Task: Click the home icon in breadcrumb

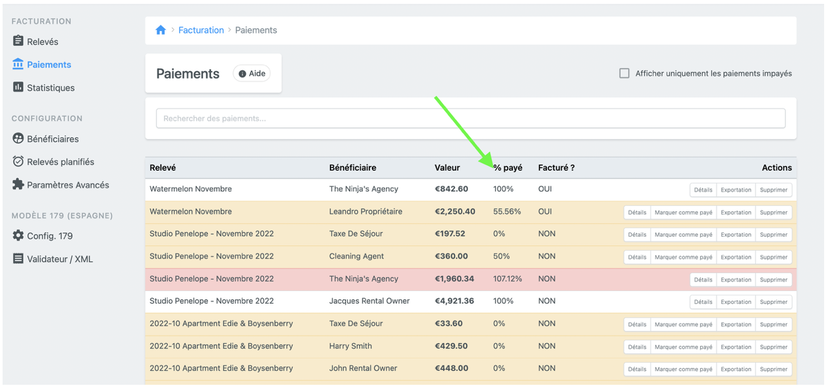Action: [161, 30]
